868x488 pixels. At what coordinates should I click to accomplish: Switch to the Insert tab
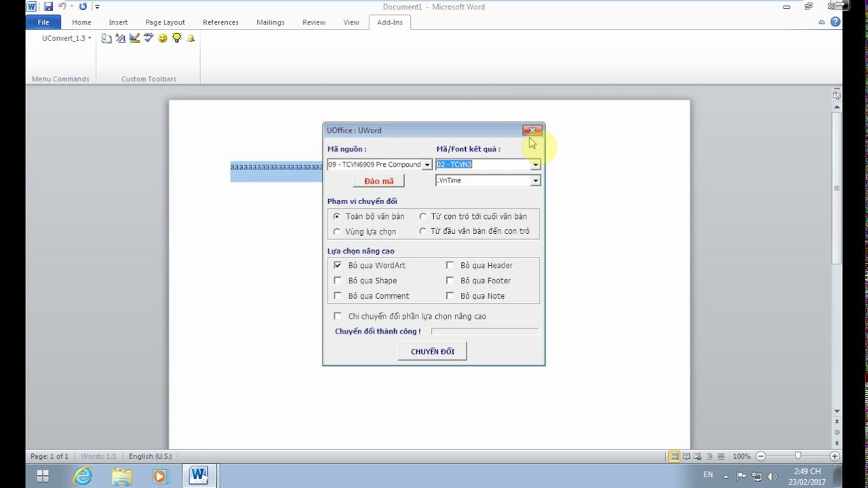(x=118, y=22)
